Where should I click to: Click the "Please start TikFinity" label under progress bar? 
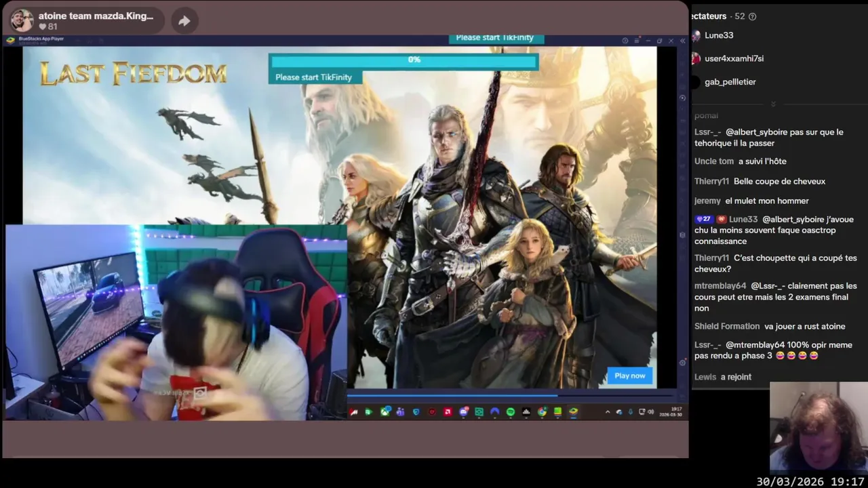(314, 77)
